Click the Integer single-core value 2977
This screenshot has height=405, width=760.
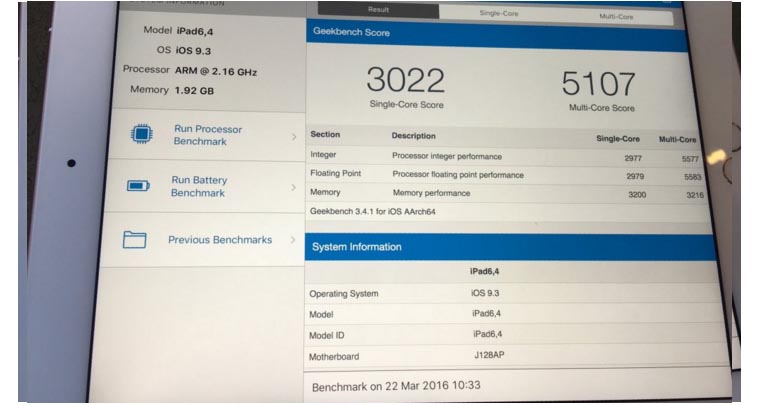[633, 158]
